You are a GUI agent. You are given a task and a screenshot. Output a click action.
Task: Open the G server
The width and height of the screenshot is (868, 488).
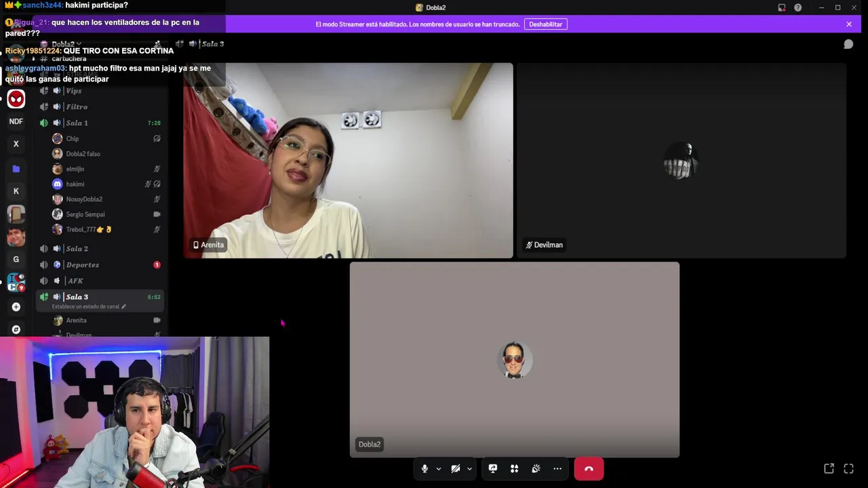pyautogui.click(x=16, y=259)
